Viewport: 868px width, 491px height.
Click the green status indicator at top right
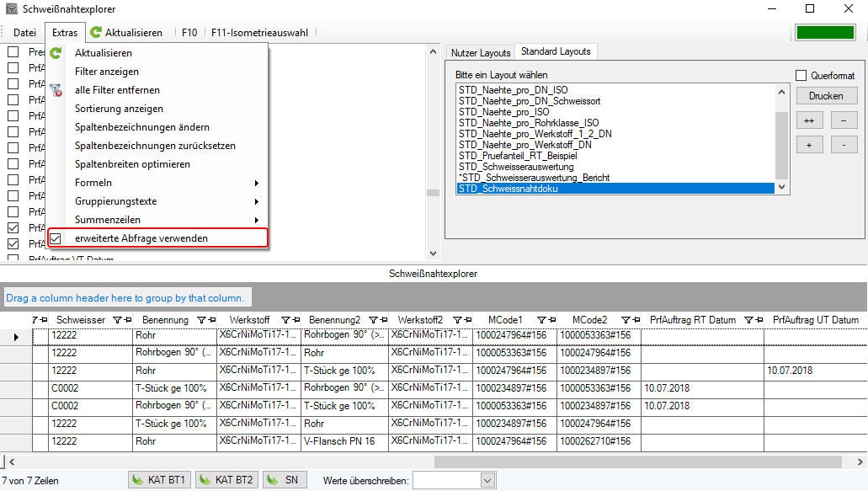tap(826, 33)
